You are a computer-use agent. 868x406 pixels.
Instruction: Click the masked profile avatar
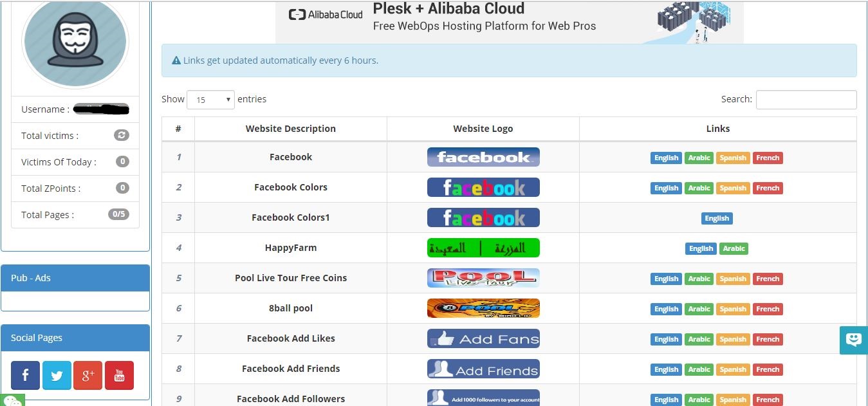point(75,41)
